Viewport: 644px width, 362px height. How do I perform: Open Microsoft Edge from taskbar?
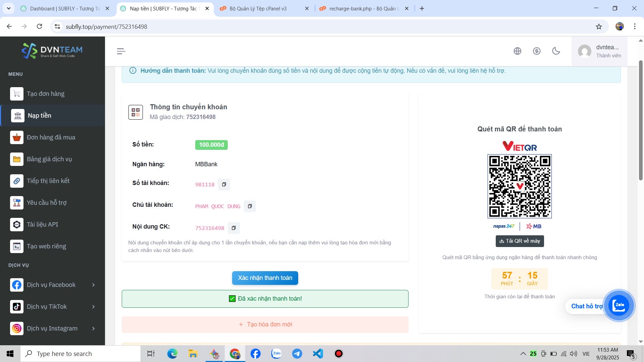pyautogui.click(x=172, y=354)
